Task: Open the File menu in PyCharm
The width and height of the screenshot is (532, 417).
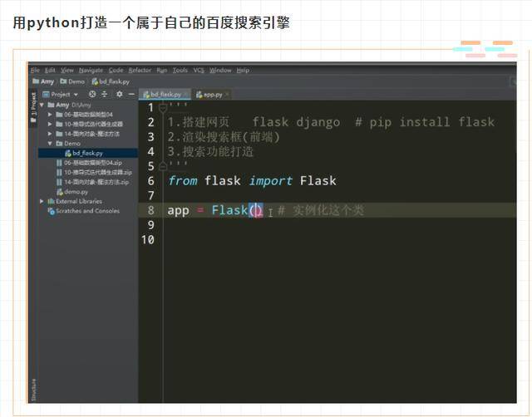Action: (x=35, y=70)
